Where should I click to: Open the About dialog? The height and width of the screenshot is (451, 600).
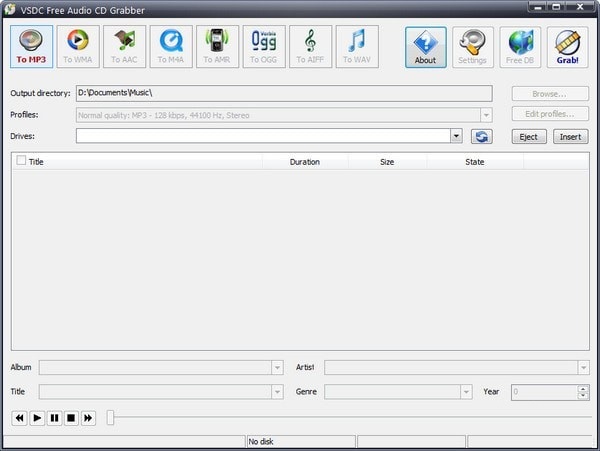(x=425, y=45)
